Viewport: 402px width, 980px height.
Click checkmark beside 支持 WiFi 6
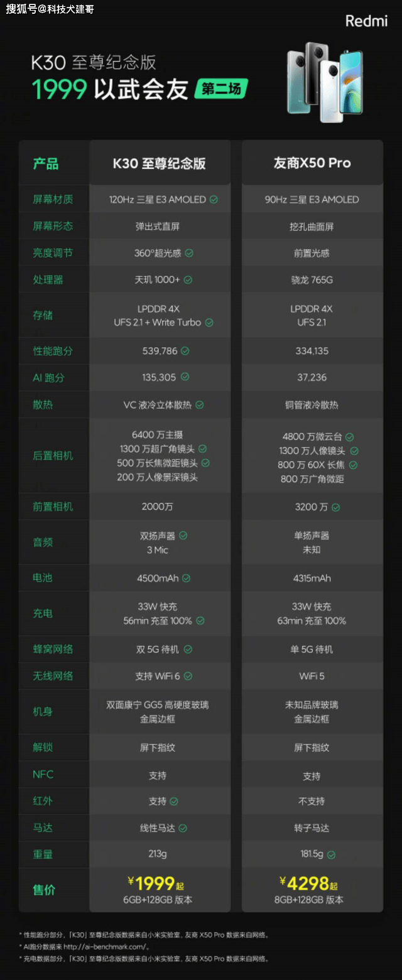click(x=188, y=676)
